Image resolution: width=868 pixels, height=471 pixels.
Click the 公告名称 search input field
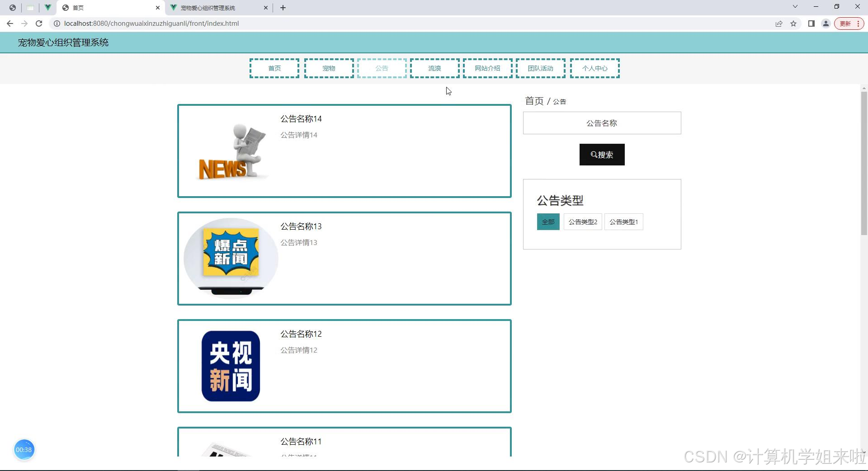click(x=602, y=123)
